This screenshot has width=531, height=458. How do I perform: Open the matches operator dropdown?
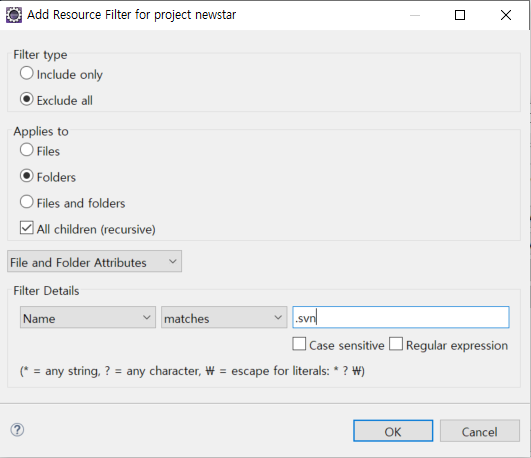tap(224, 317)
